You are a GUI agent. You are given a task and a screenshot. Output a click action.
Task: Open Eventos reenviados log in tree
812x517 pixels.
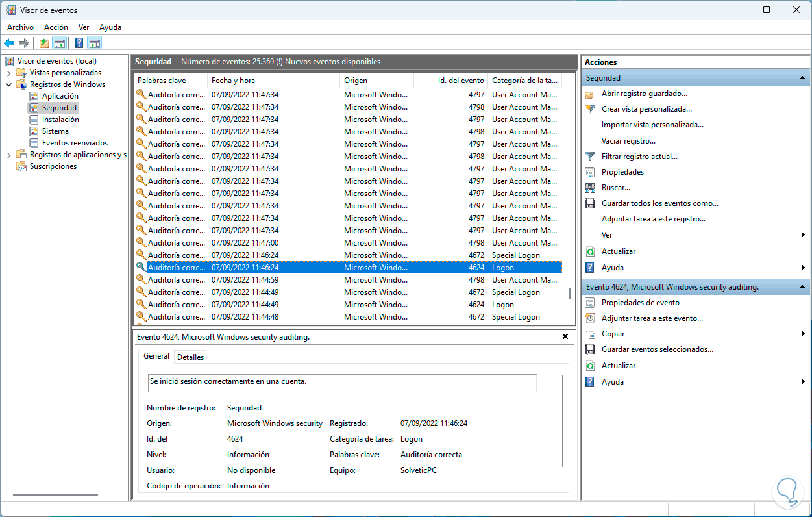click(x=75, y=143)
